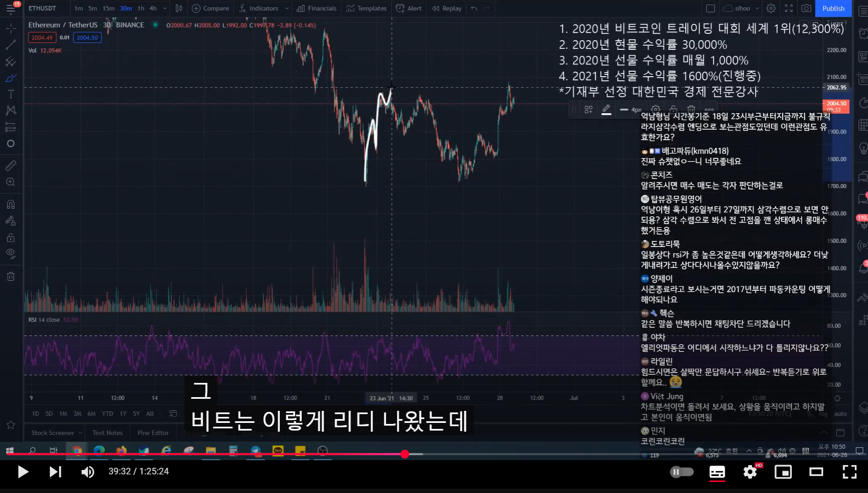Select the trend line drawing tool

pyautogui.click(x=10, y=44)
